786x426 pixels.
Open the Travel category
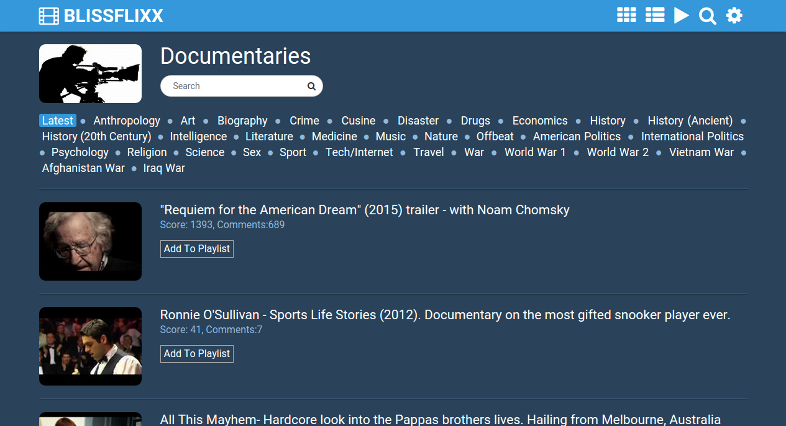pyautogui.click(x=429, y=152)
